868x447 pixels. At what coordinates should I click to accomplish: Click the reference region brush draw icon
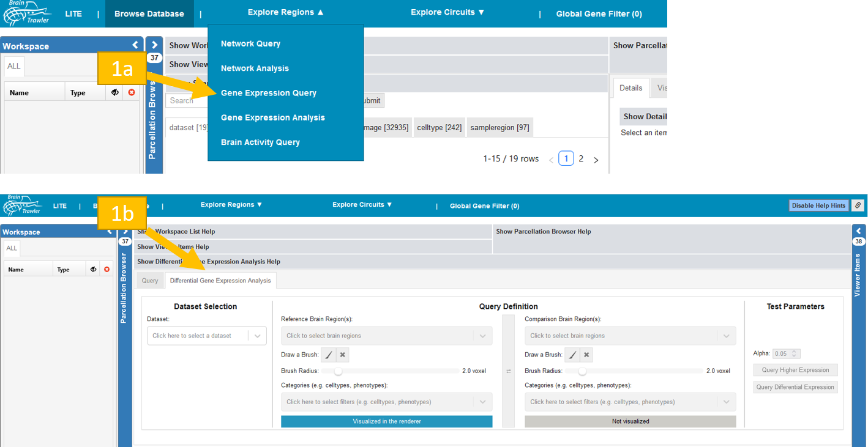(329, 355)
